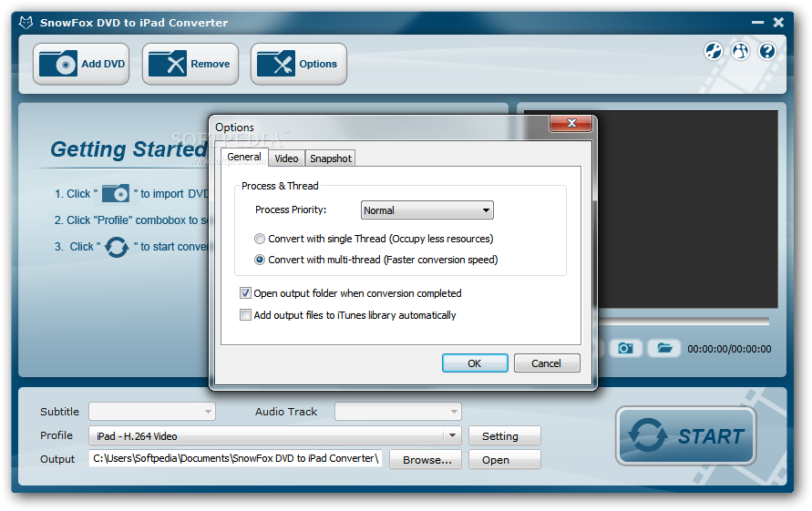Open the Help question mark icon
This screenshot has width=812, height=511.
(x=767, y=51)
